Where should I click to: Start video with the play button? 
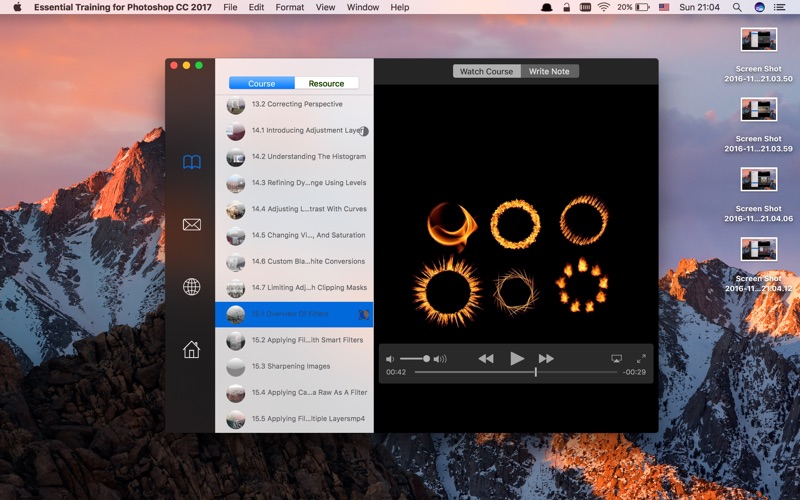517,359
